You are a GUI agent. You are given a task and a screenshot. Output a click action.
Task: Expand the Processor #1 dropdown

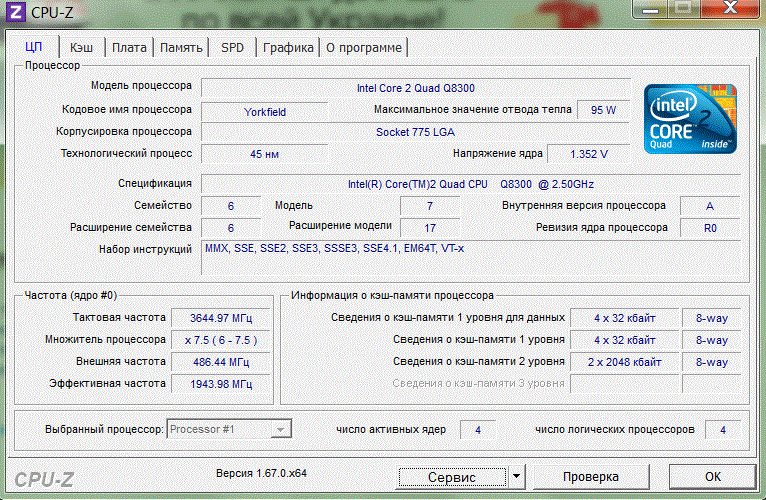tap(282, 429)
